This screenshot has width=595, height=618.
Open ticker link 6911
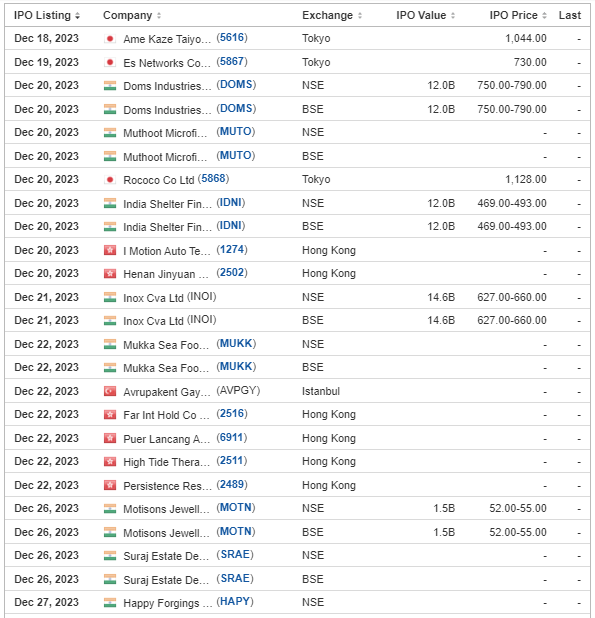click(232, 437)
